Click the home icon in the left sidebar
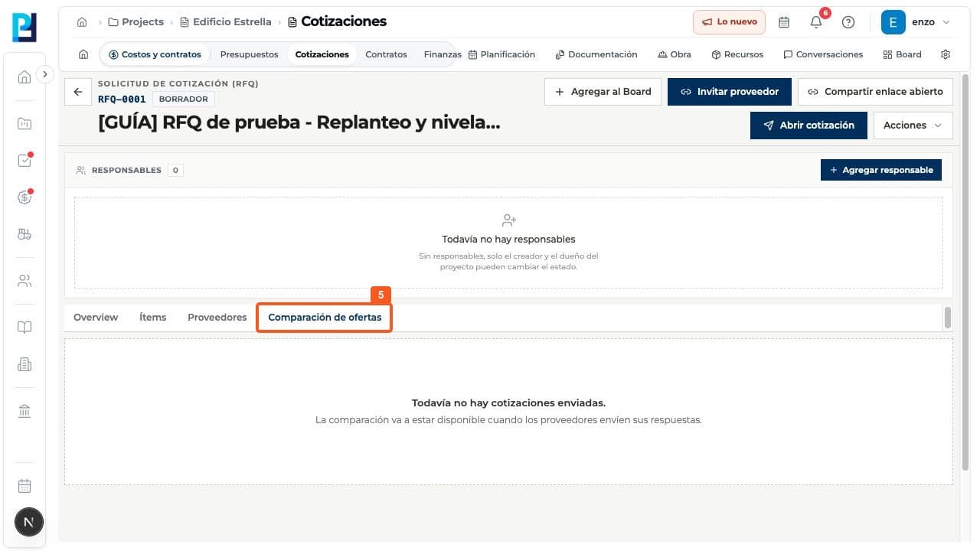980x551 pixels. (x=24, y=77)
